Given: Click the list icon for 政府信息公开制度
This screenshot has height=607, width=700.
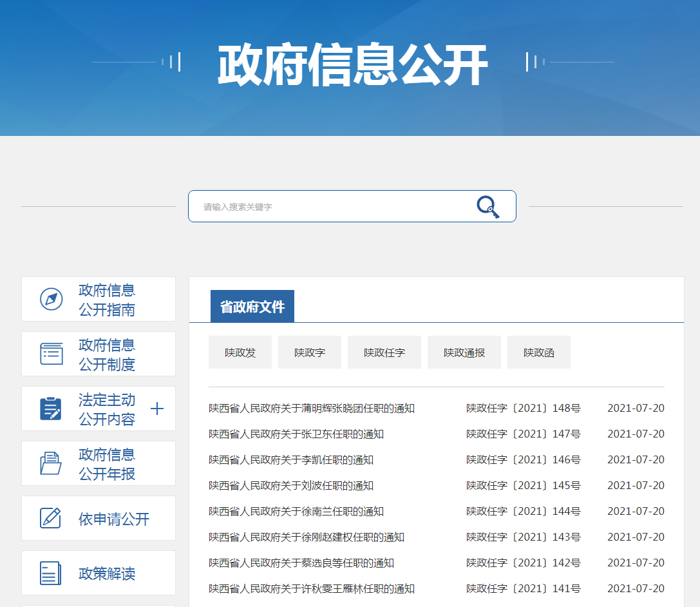Looking at the screenshot, I should (x=51, y=354).
